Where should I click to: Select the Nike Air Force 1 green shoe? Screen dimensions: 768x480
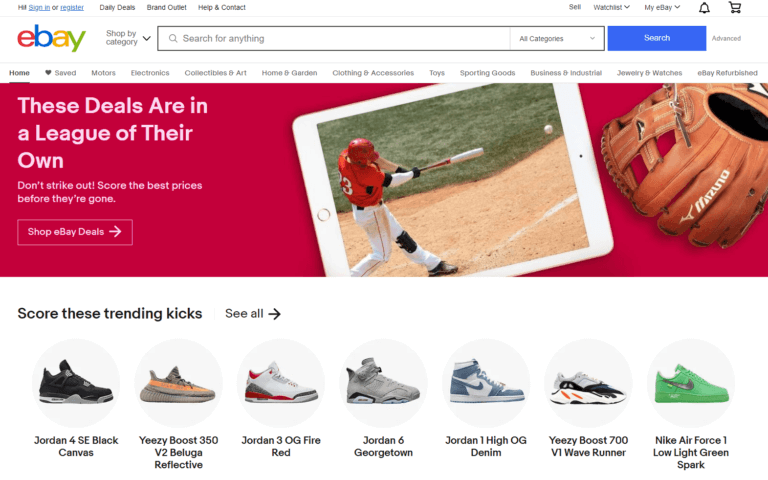(690, 385)
